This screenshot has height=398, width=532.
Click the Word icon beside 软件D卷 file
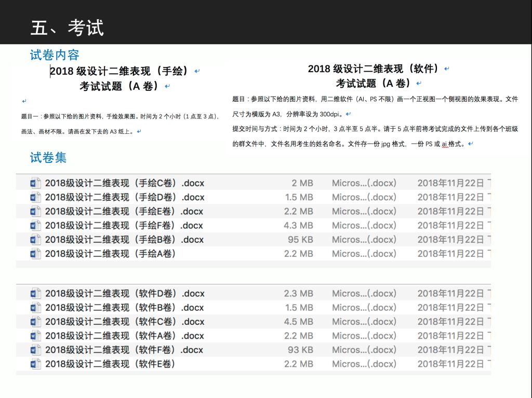click(35, 294)
